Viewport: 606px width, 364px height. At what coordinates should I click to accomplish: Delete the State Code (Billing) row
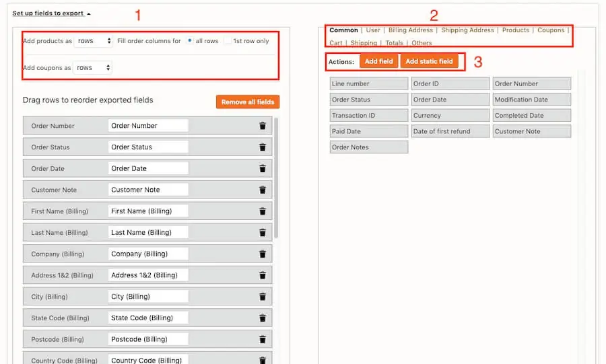click(x=263, y=318)
